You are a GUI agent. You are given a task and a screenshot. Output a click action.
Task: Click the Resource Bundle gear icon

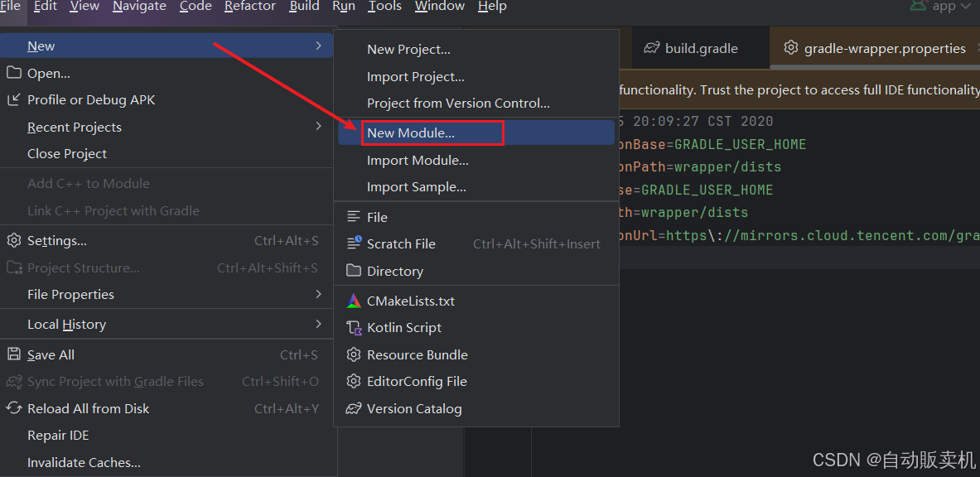click(x=354, y=354)
